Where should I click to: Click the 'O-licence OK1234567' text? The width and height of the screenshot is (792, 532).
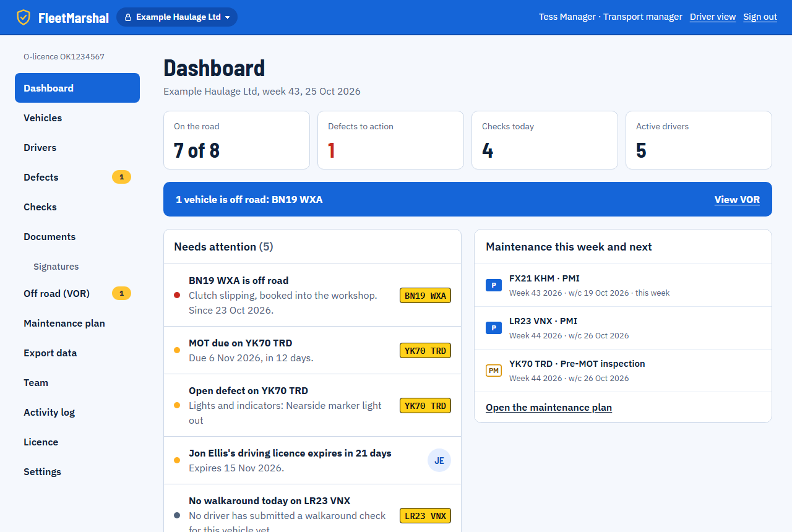(64, 56)
